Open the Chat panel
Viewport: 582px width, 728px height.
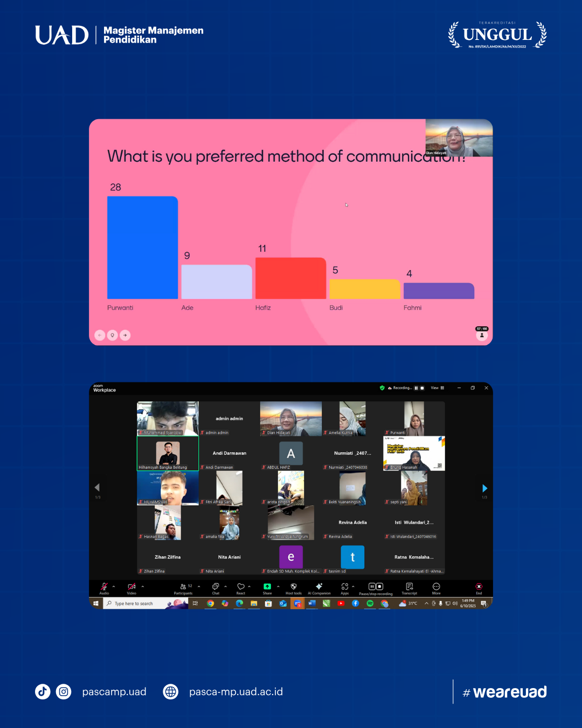[x=216, y=587]
